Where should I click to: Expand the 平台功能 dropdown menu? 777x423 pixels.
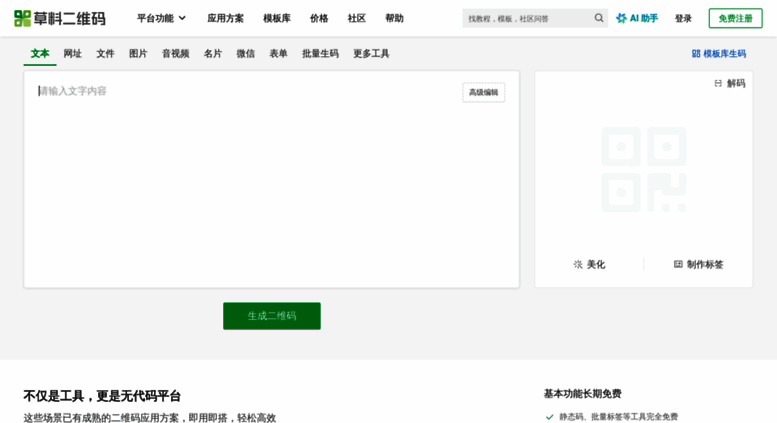coord(161,18)
